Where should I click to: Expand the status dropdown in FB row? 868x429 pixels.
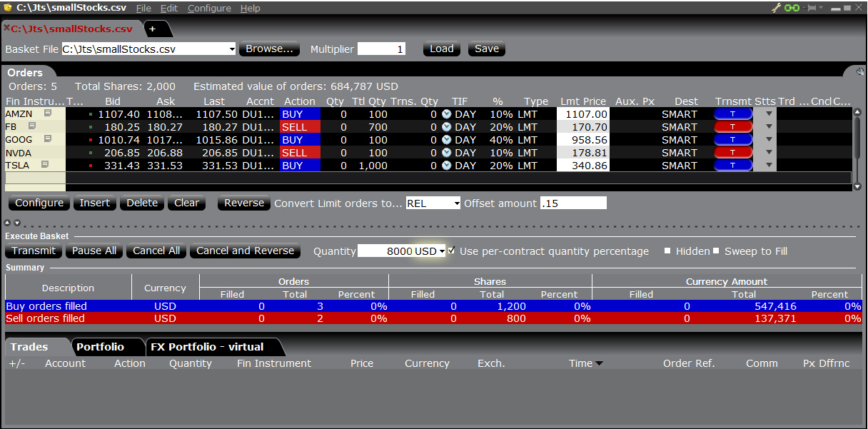pos(769,127)
